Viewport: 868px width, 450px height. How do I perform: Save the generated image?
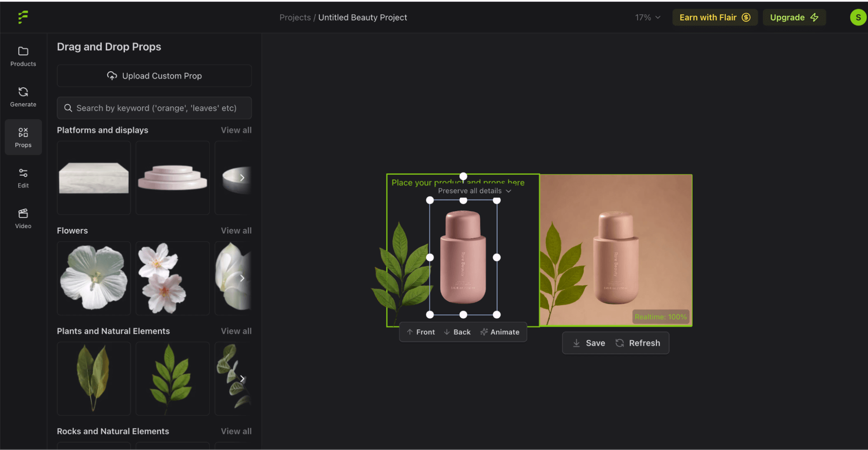589,343
